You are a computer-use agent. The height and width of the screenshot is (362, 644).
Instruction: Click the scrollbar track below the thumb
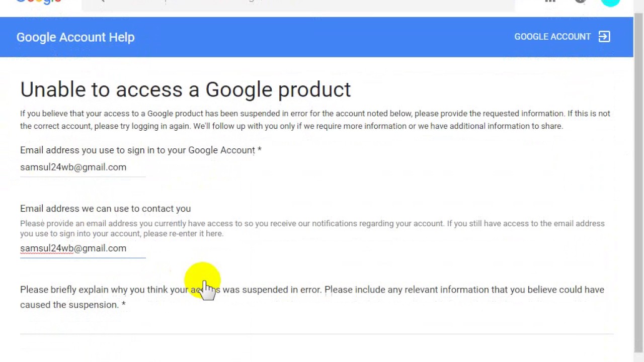638,357
